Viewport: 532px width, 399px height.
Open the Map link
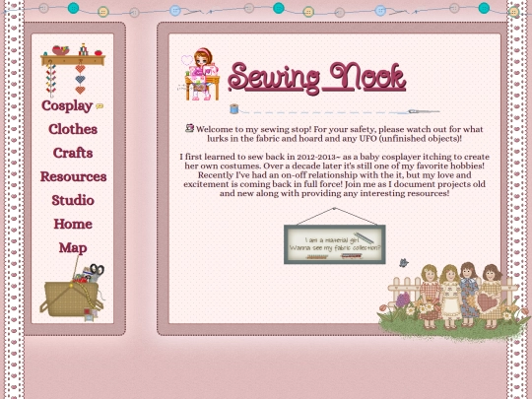click(x=73, y=248)
